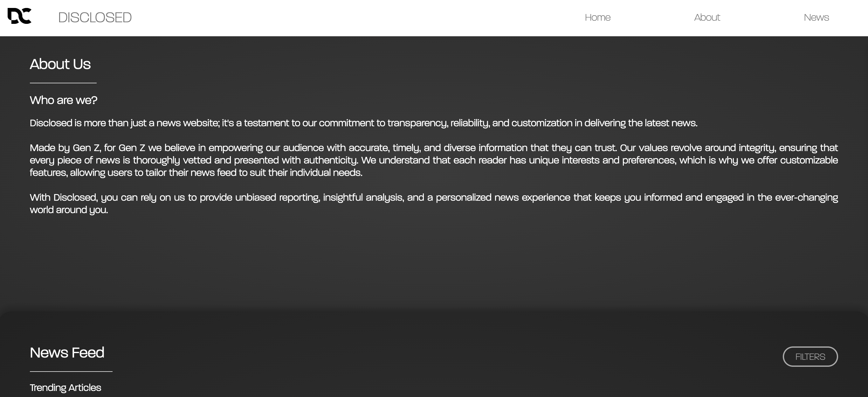Open the About nav link
The width and height of the screenshot is (868, 397).
(x=707, y=17)
